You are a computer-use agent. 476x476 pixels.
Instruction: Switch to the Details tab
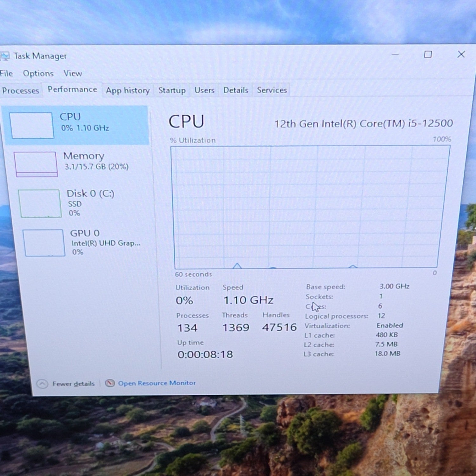pyautogui.click(x=236, y=90)
